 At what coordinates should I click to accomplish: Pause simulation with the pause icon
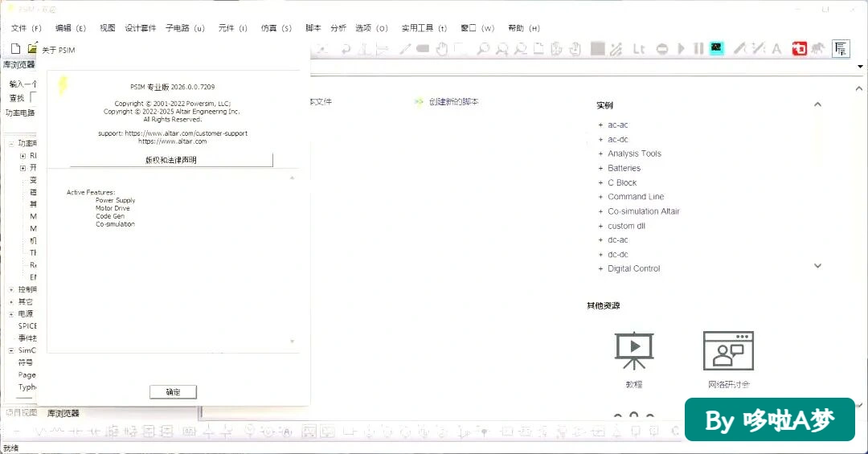698,49
